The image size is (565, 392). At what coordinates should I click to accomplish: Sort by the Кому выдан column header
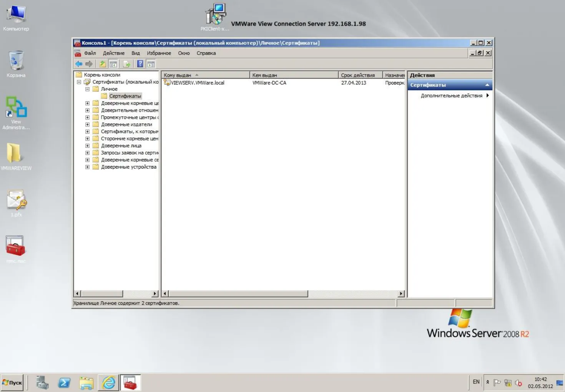coord(206,75)
